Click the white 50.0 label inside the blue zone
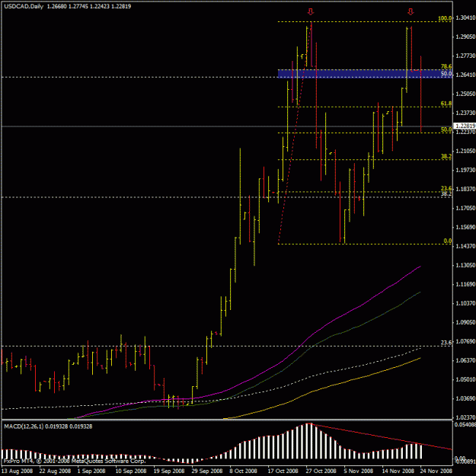Viewport: 476px width, 476px height. tap(446, 74)
